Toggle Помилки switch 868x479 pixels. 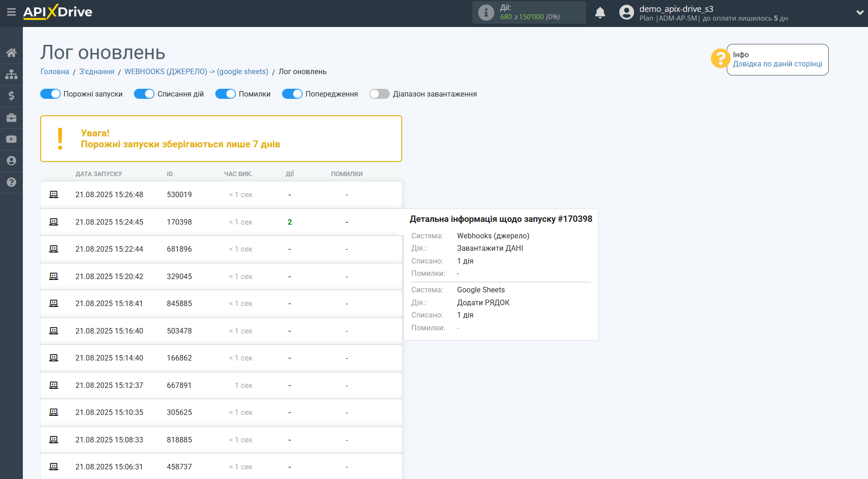pos(225,94)
